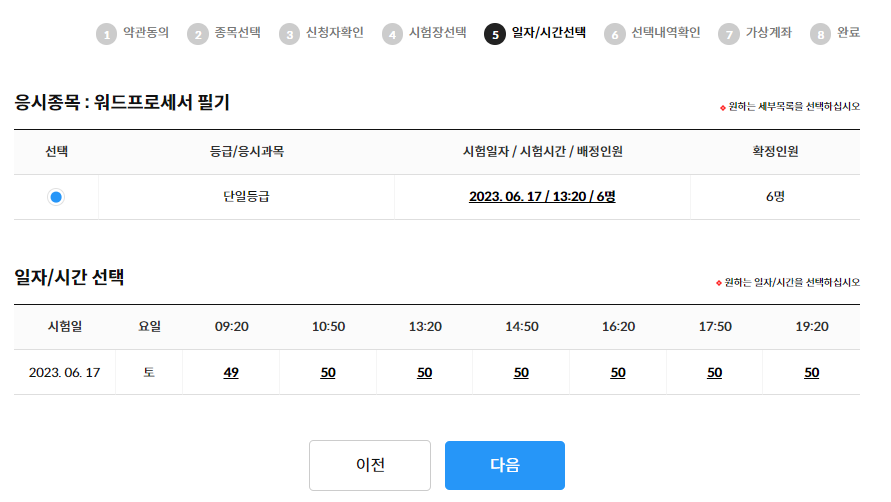Image resolution: width=891 pixels, height=502 pixels.
Task: Select the 19:20 time slot seat count
Action: pyautogui.click(x=811, y=372)
